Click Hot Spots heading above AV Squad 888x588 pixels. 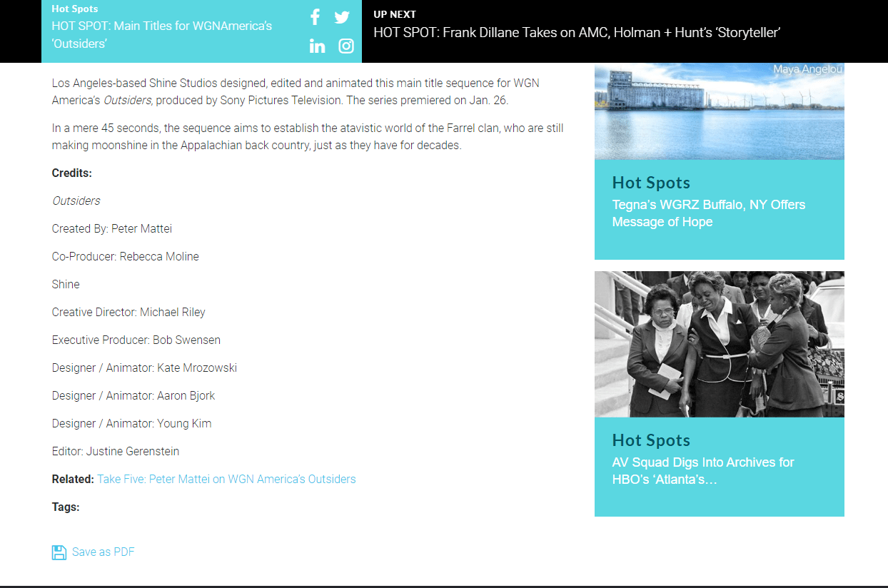(651, 440)
